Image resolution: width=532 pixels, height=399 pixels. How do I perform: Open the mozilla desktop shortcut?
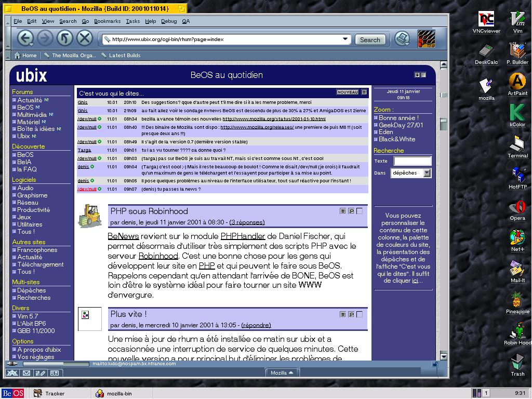(486, 89)
